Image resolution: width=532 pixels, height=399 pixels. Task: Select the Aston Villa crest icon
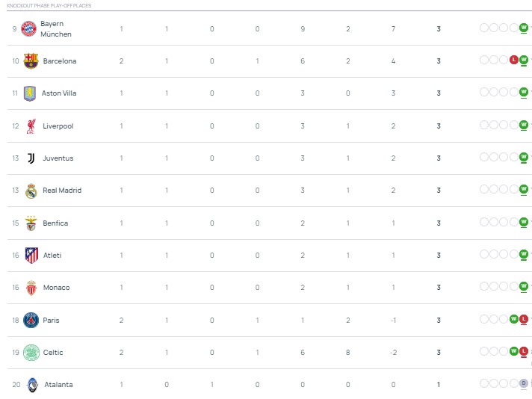tap(30, 93)
